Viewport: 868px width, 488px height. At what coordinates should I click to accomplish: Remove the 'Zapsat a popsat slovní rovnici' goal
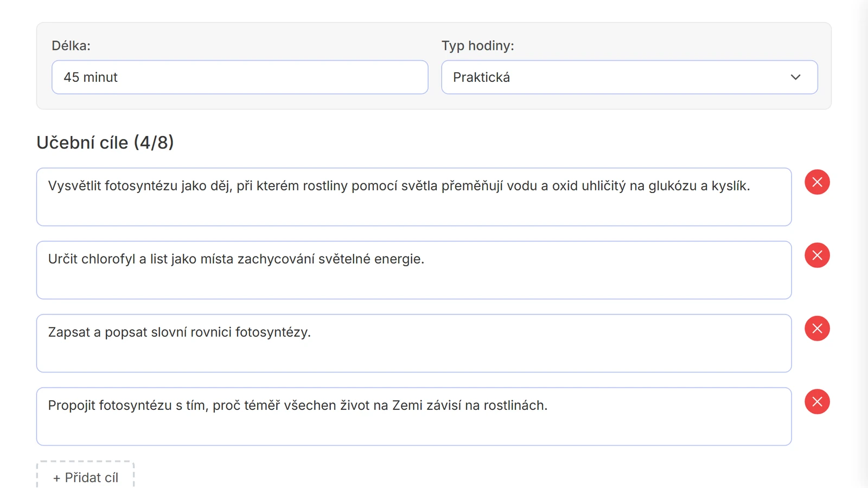(817, 329)
